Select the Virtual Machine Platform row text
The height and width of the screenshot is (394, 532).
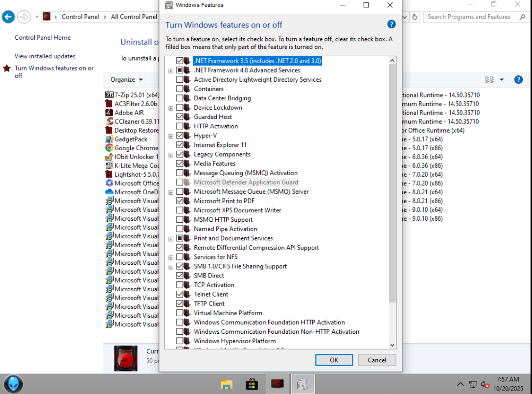(x=228, y=313)
